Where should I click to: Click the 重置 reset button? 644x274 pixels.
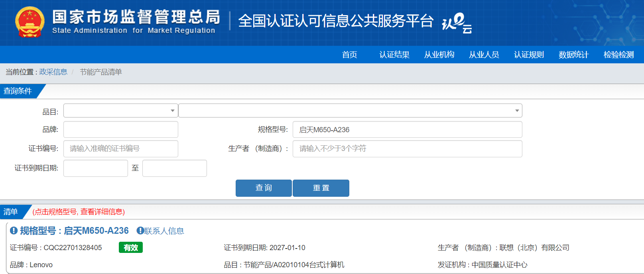pos(321,188)
